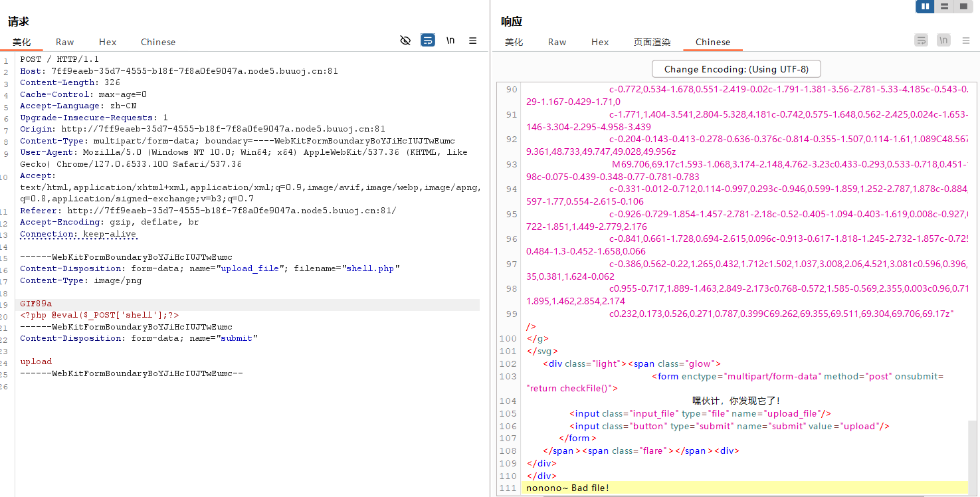Click the Connection: keep-alive line
This screenshot has height=497, width=980.
(78, 234)
